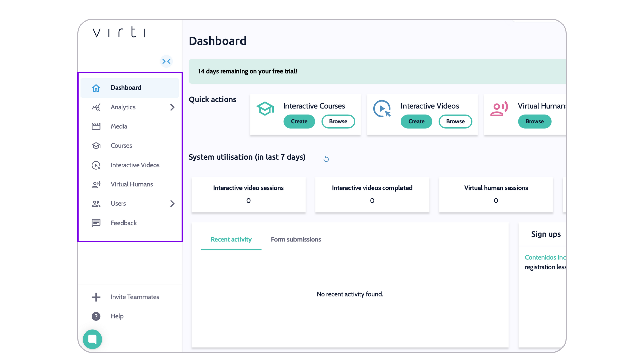Click the Feedback message icon
This screenshot has width=644, height=362.
click(x=96, y=223)
